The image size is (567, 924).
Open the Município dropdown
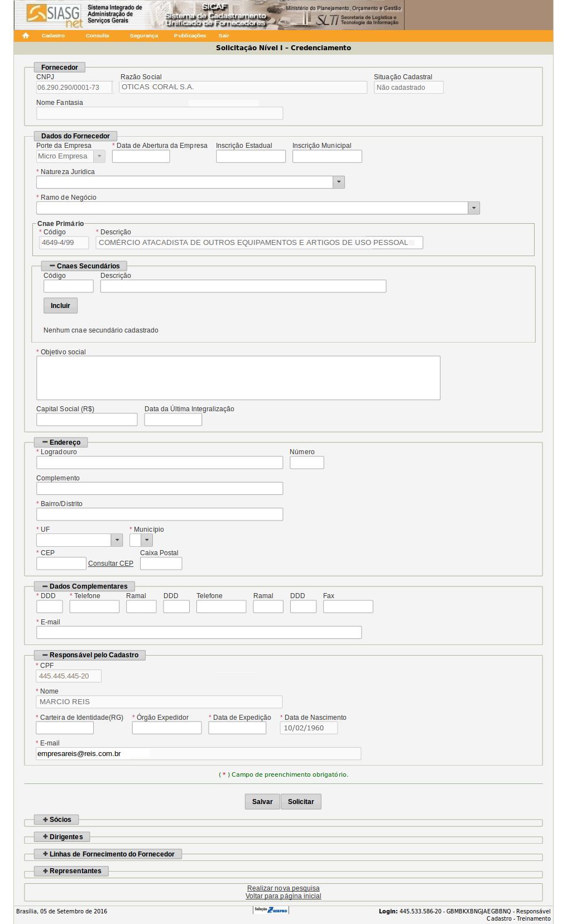coord(141,540)
